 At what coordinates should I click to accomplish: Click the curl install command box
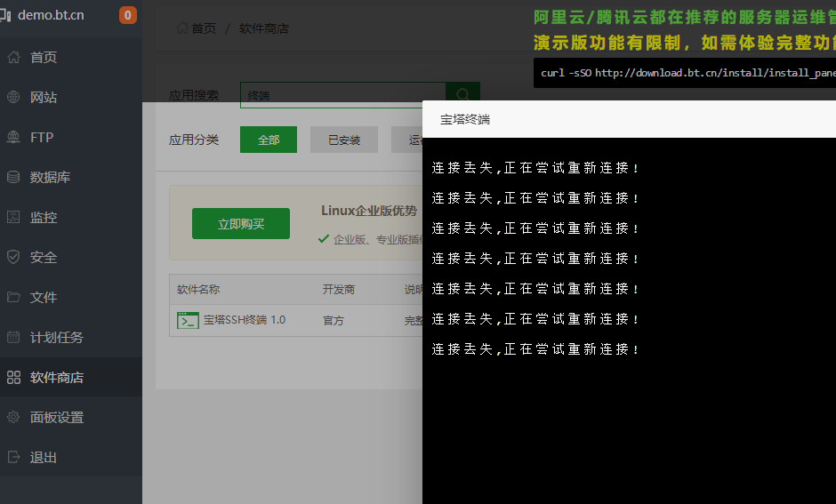tap(685, 73)
